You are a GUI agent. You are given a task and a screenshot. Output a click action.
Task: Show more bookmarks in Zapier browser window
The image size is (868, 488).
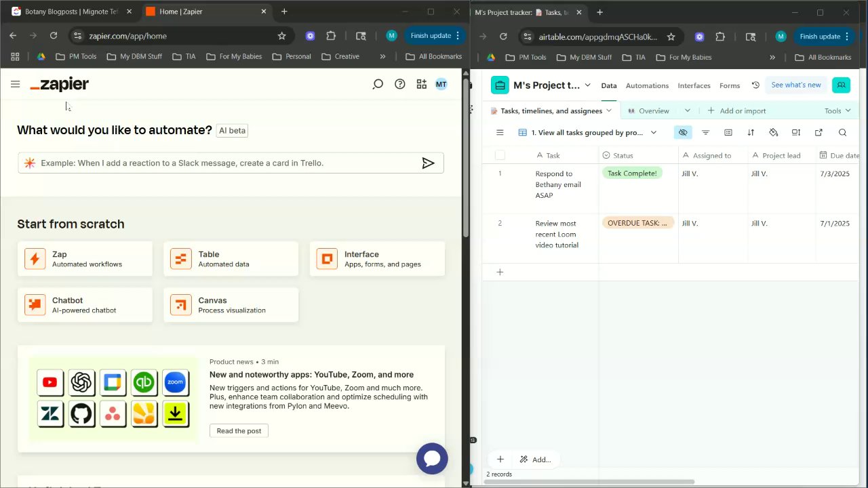tap(382, 56)
